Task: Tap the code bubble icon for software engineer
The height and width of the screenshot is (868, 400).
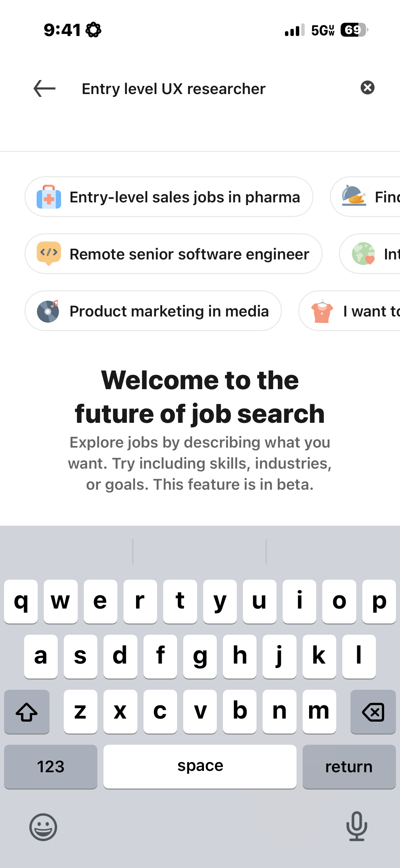Action: pos(49,253)
